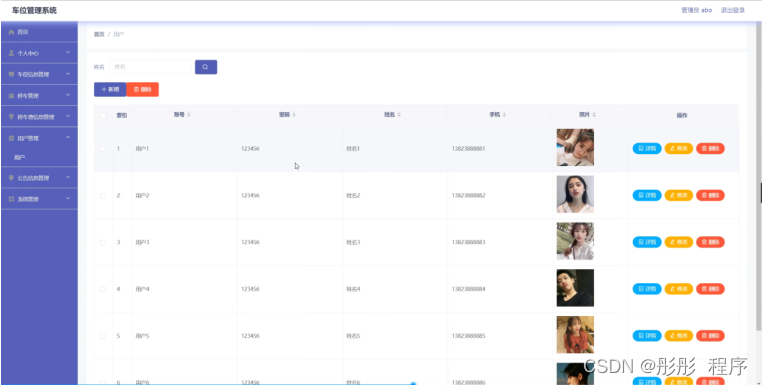Open the photo thumbnail for 用户2
The image size is (763, 386).
(x=575, y=194)
